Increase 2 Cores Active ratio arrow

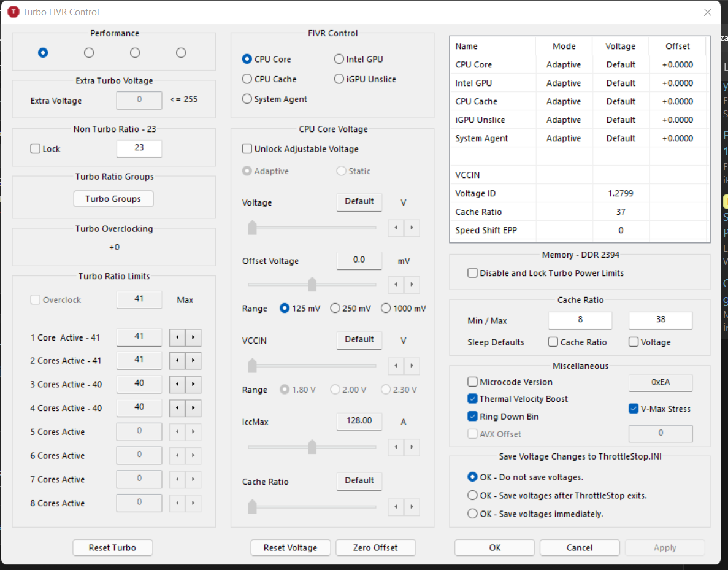[x=193, y=361]
